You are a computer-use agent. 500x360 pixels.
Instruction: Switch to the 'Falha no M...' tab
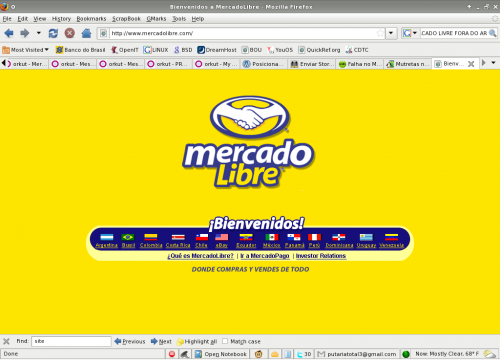coord(360,64)
